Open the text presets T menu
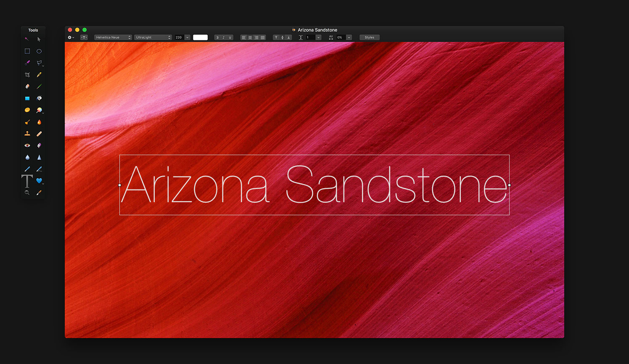The height and width of the screenshot is (364, 629). pos(84,37)
